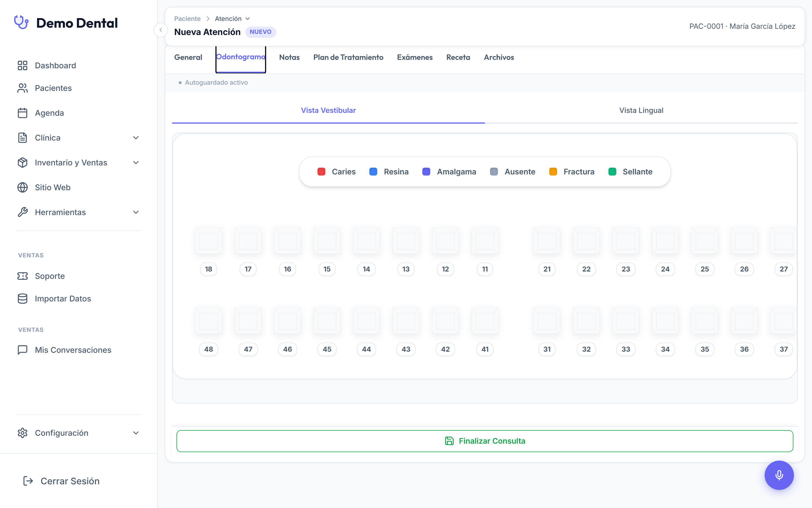Click the Clínica document icon
The width and height of the screenshot is (812, 508).
23,138
